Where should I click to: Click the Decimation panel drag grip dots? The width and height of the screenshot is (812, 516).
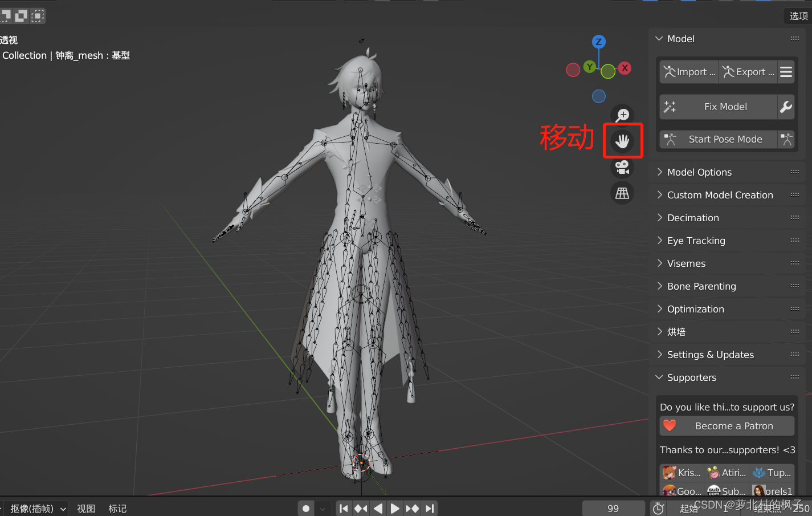[x=795, y=217]
